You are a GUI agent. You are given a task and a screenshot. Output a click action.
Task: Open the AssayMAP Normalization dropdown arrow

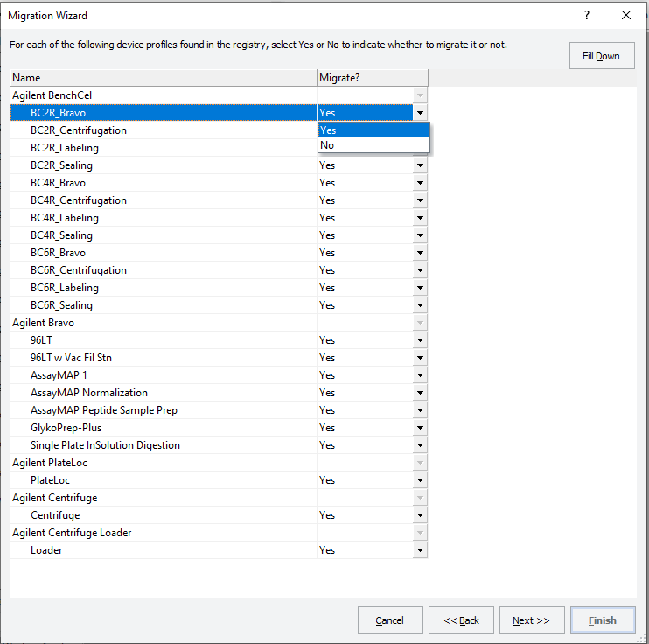tap(420, 393)
